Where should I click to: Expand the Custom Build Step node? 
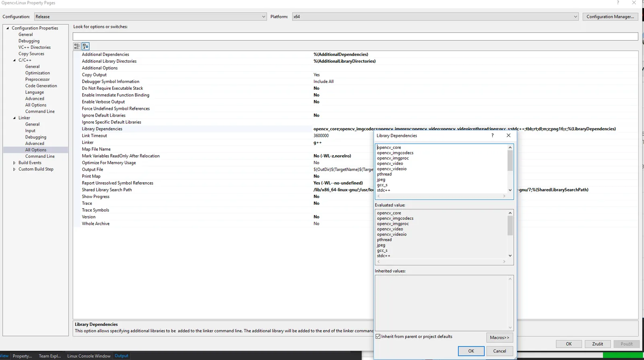[14, 169]
